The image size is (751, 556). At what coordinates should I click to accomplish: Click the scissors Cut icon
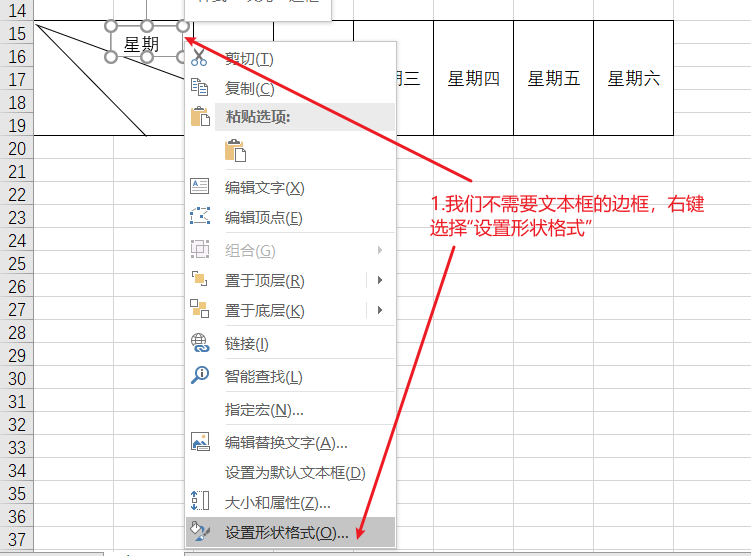pos(199,57)
